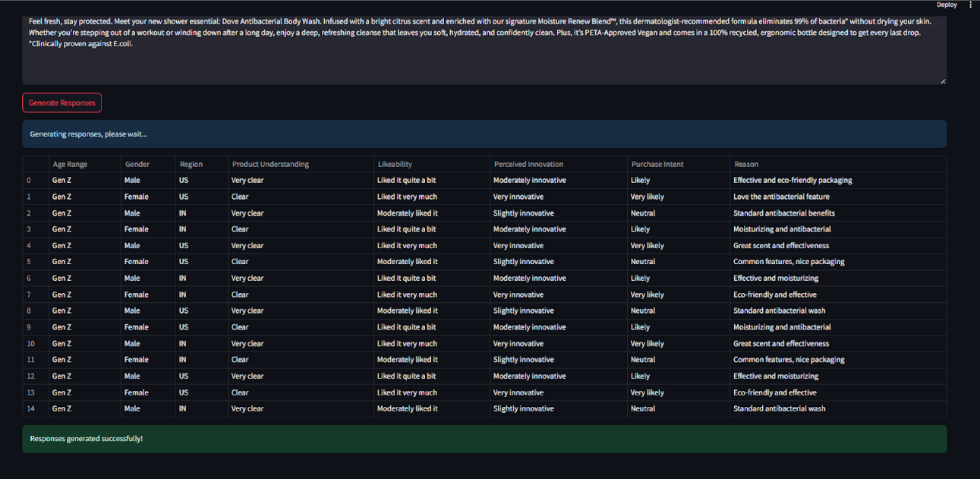Viewport: 980px width, 479px height.
Task: Click the row index 14 cell
Action: coord(36,408)
